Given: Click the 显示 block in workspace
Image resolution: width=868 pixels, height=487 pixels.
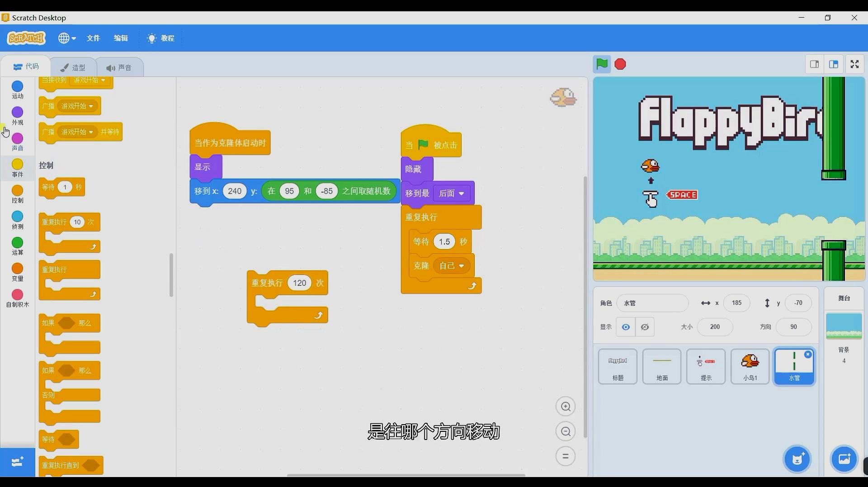Looking at the screenshot, I should [x=206, y=167].
